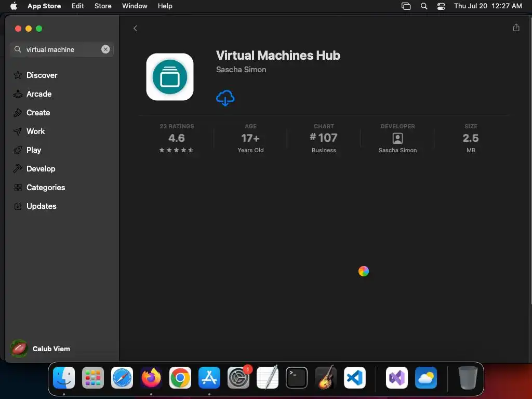Open Terminal from the Dock
Viewport: 532px width, 399px height.
tap(297, 377)
